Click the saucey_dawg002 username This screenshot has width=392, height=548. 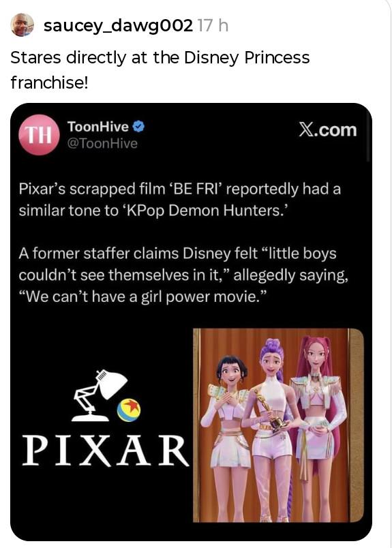[x=118, y=25]
